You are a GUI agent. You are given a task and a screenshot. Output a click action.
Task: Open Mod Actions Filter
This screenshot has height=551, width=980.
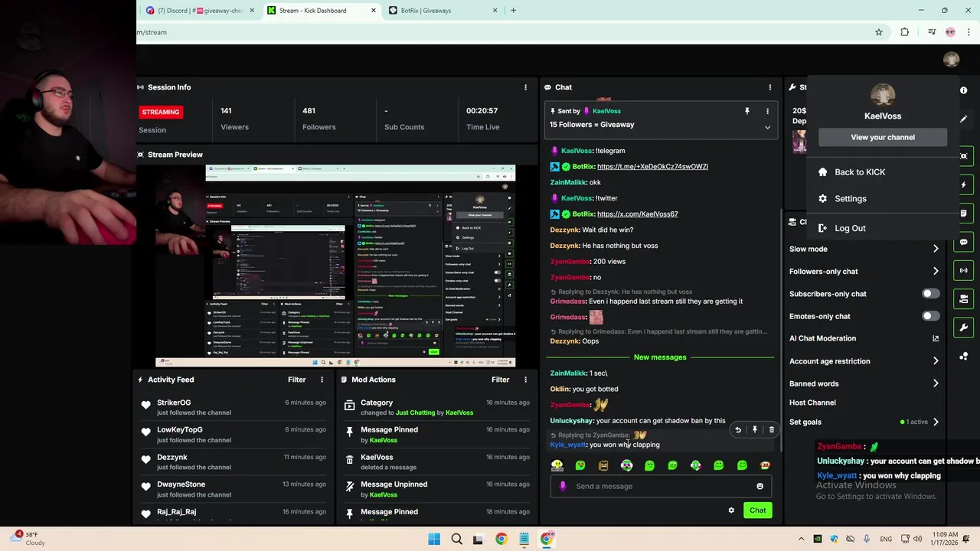click(x=500, y=380)
